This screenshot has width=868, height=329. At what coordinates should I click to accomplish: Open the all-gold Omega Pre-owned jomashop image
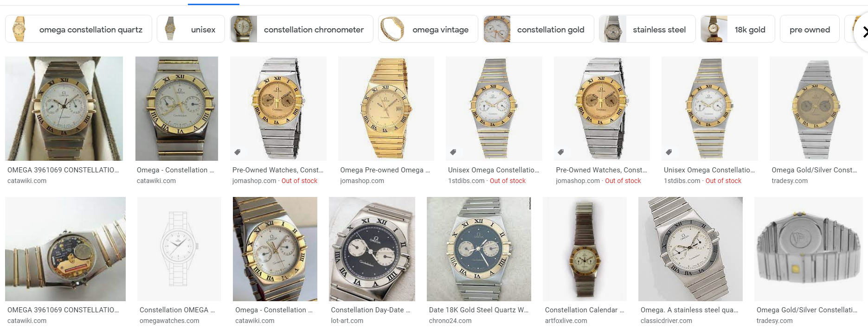pos(386,108)
